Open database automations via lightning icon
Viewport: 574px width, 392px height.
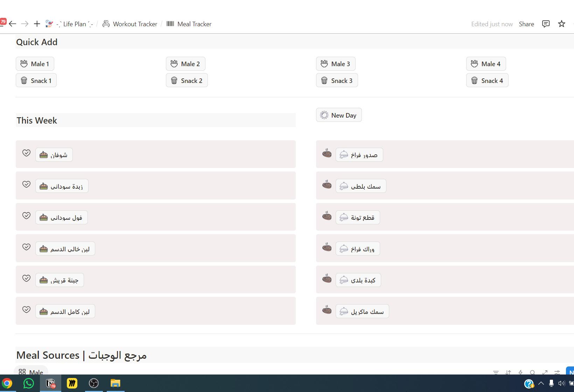tap(520, 372)
